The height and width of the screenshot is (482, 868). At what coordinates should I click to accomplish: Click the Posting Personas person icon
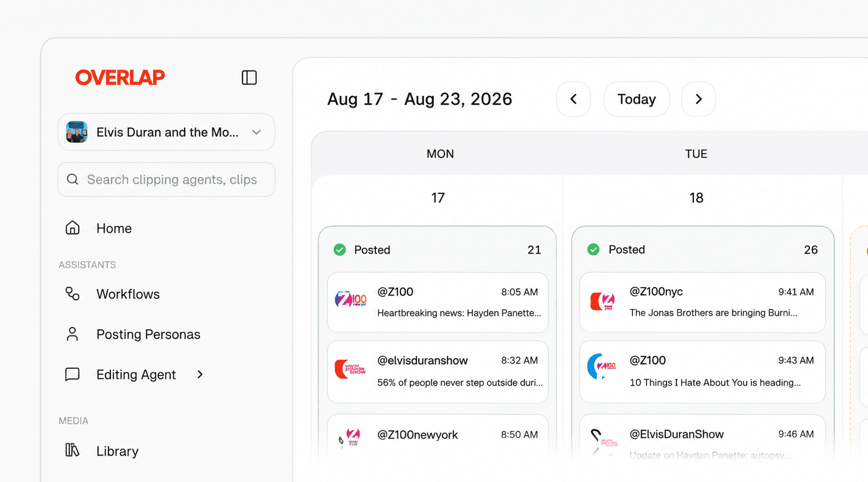pyautogui.click(x=73, y=334)
